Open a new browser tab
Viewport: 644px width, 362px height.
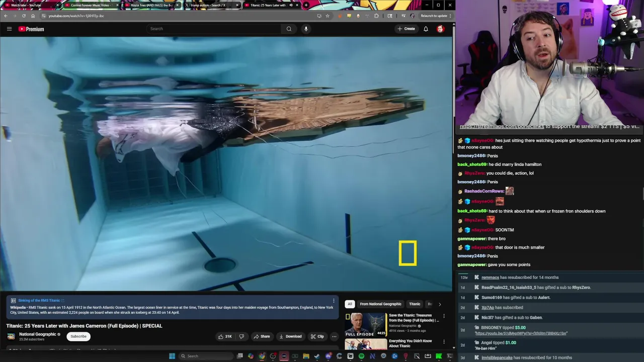306,5
